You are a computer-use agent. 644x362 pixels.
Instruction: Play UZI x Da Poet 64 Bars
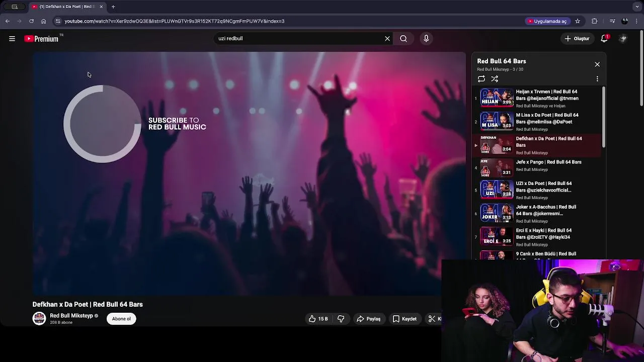click(536, 190)
